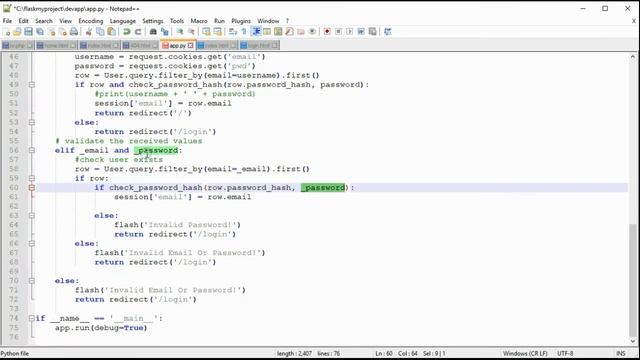Click the Save All icon

[x=40, y=32]
